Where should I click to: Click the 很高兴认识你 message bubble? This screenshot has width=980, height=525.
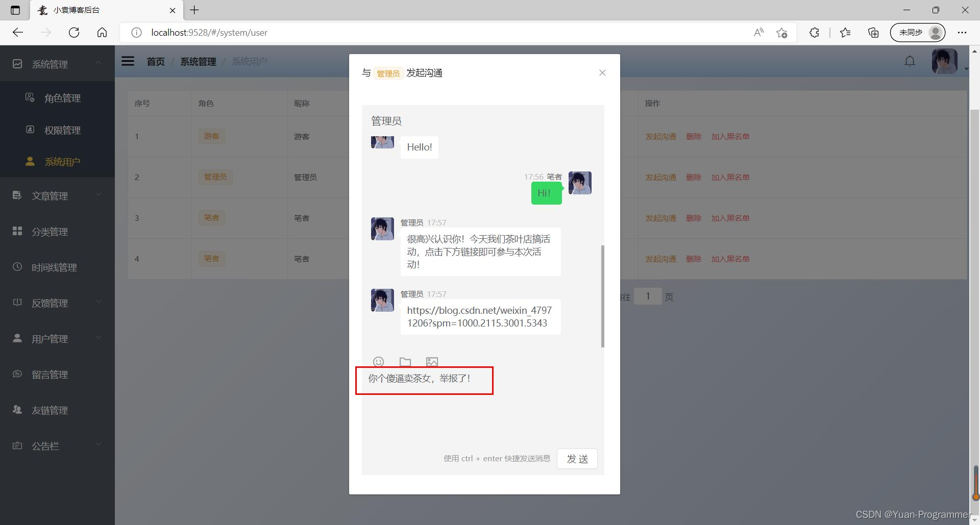[x=480, y=252]
